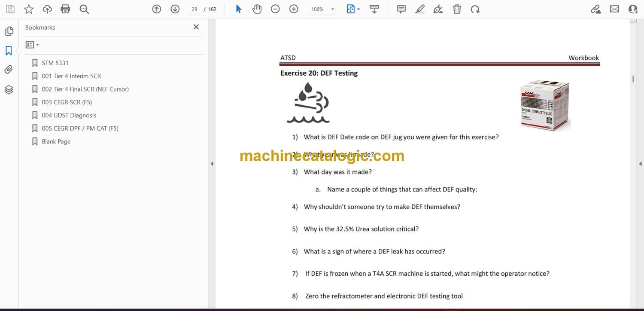Zoom out with the minus button
The width and height of the screenshot is (644, 311).
point(276,9)
